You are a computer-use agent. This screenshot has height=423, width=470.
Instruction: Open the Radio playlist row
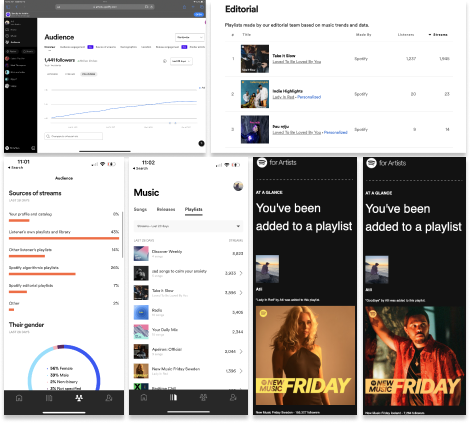[x=188, y=312]
